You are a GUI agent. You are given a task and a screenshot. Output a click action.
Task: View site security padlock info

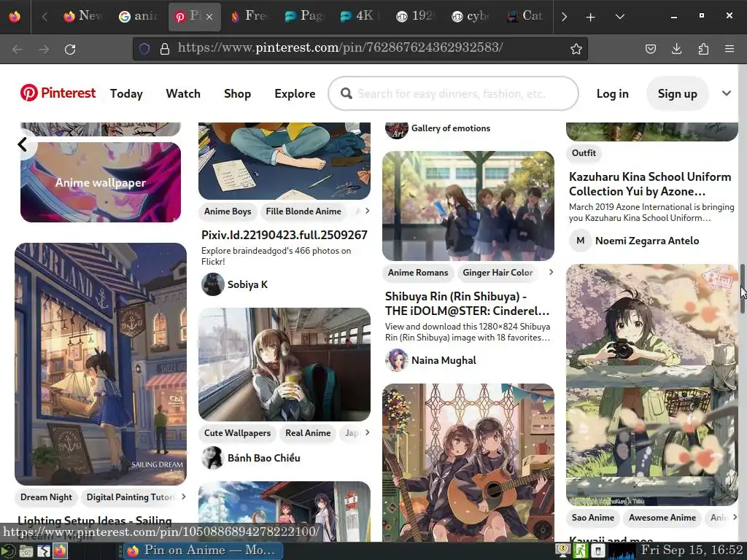pyautogui.click(x=165, y=49)
